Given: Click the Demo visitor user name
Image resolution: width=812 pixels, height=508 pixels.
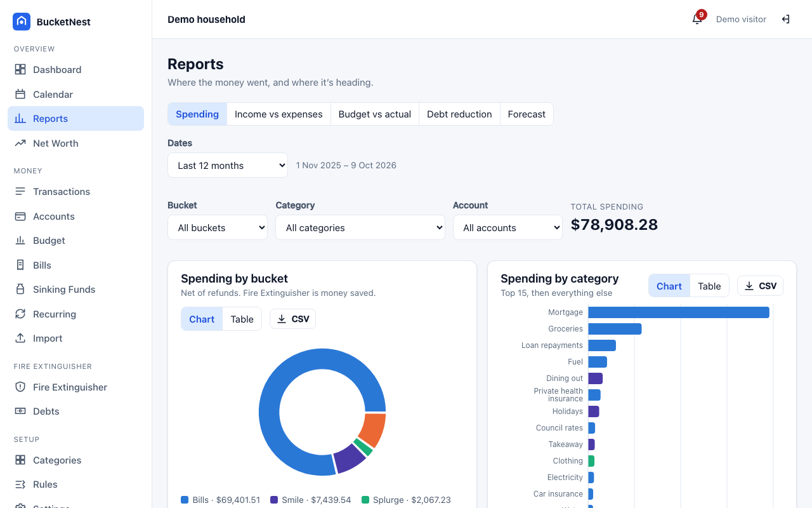Looking at the screenshot, I should (x=741, y=19).
